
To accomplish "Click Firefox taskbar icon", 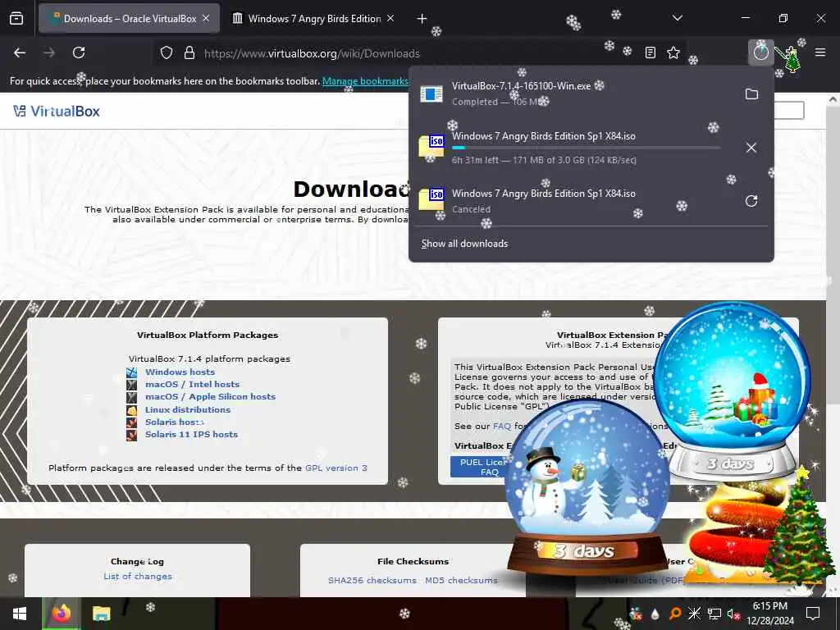I will pos(62,614).
